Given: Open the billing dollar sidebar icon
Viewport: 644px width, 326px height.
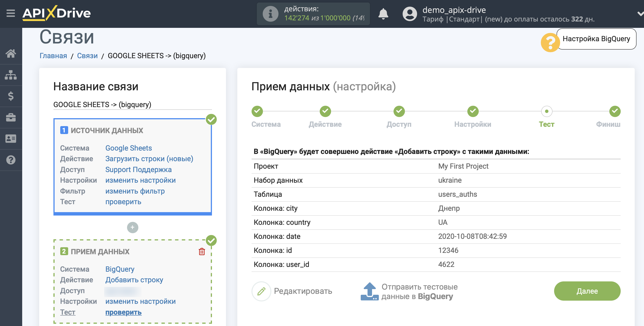Looking at the screenshot, I should [11, 96].
